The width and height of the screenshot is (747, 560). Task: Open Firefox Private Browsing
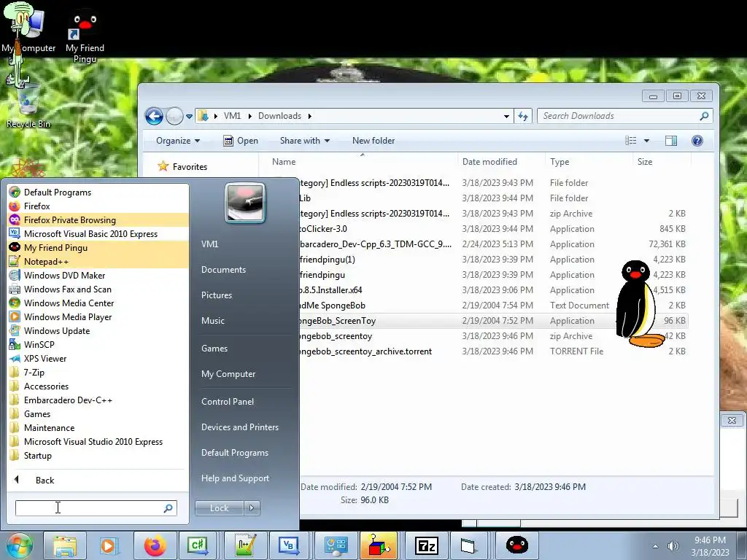[x=98, y=220]
